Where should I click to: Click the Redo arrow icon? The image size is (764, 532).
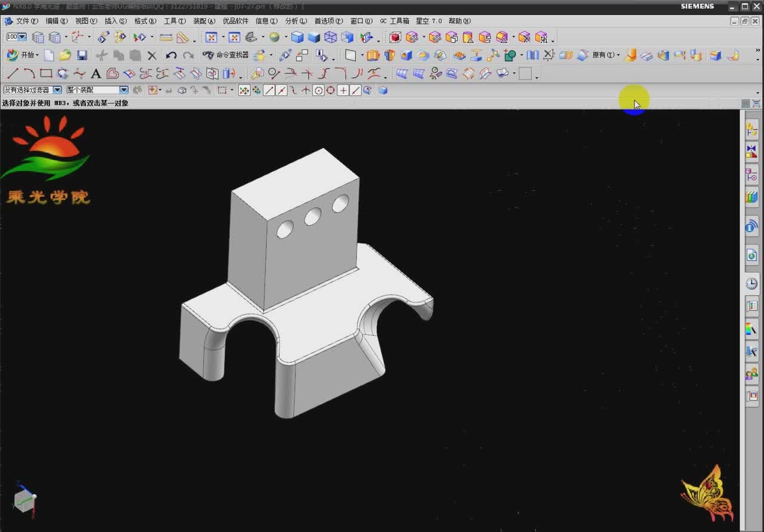tap(189, 55)
